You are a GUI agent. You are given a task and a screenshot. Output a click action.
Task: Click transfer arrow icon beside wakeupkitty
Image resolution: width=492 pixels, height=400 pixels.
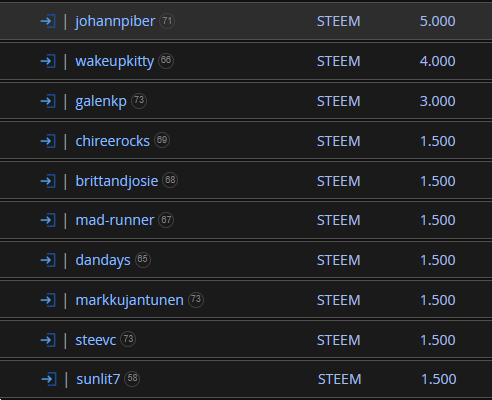pos(48,61)
